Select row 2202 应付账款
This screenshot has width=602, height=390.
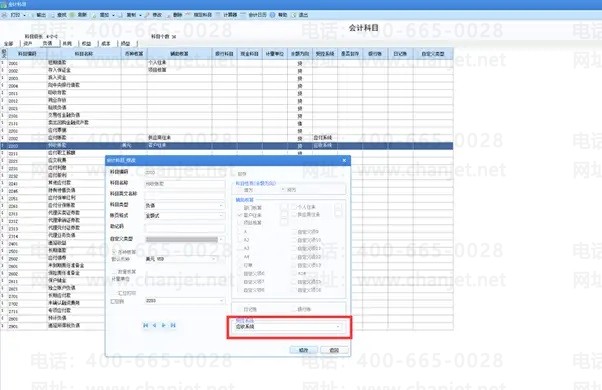227,138
